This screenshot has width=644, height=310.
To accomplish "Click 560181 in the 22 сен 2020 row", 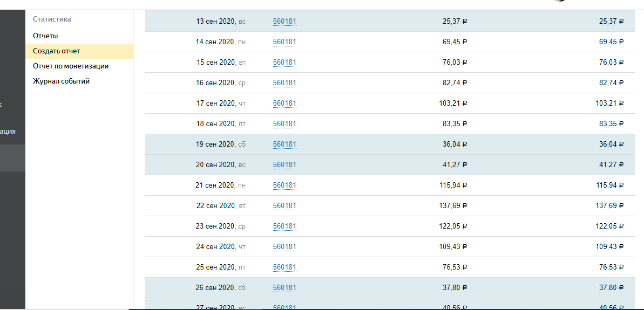I will (284, 206).
